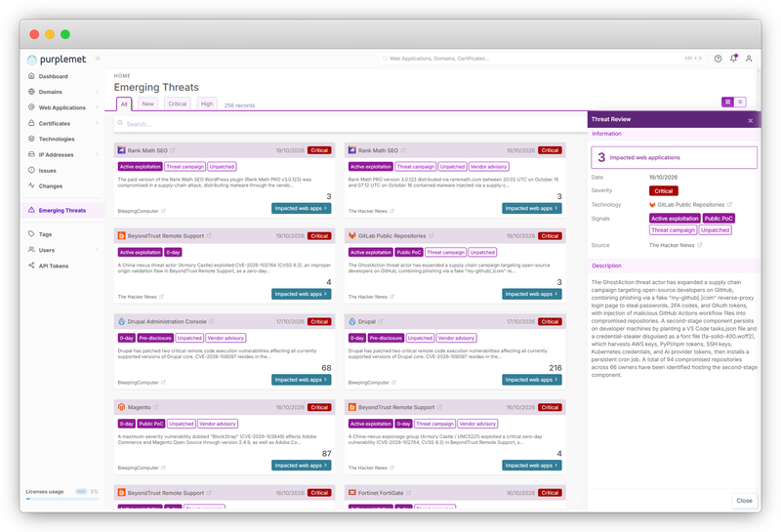This screenshot has height=532, width=781.
Task: Open the Issues page in sidebar
Action: click(47, 171)
